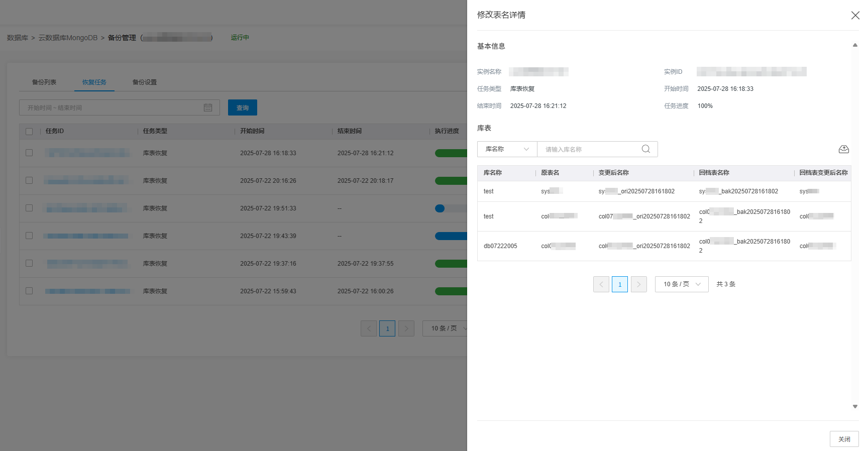Click the scroll up arrow in drawer

pyautogui.click(x=855, y=46)
